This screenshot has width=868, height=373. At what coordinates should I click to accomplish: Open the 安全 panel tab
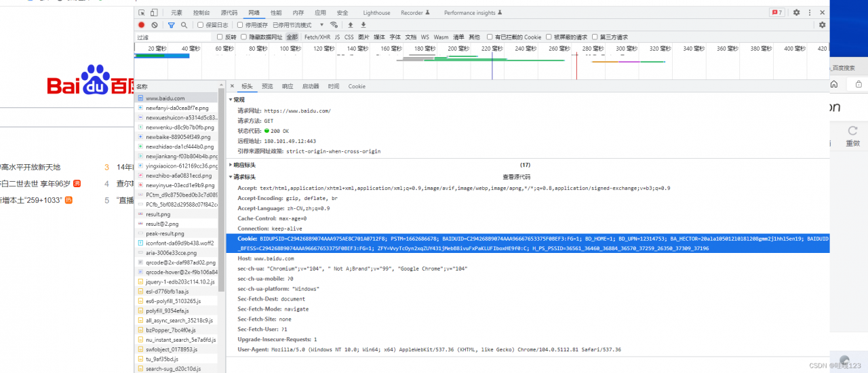pyautogui.click(x=342, y=13)
